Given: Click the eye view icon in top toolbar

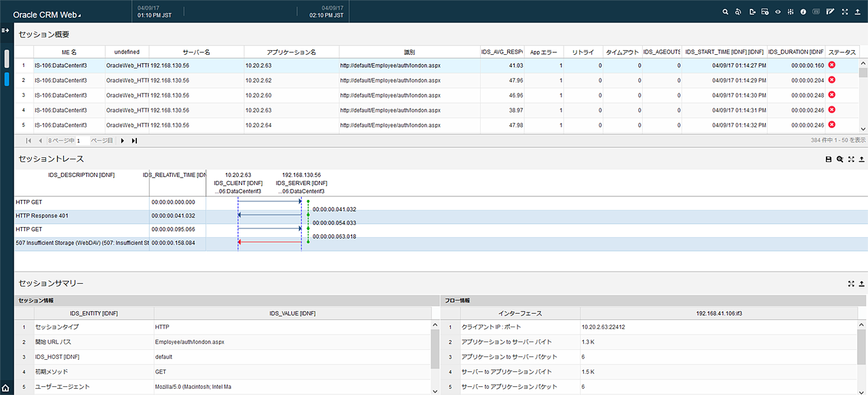Looking at the screenshot, I should pos(778,12).
